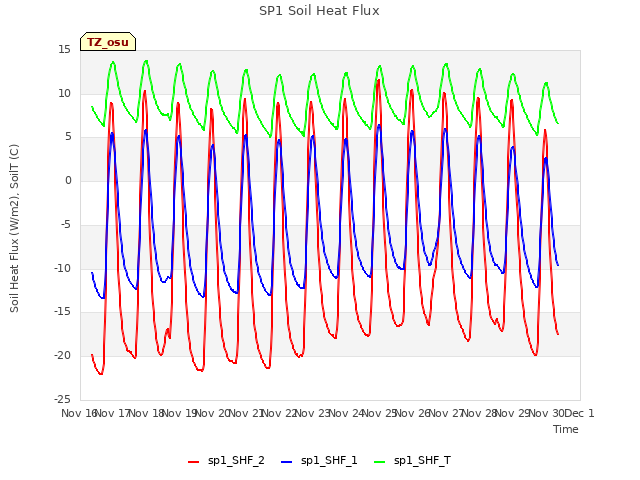Click the 5 y-axis tick label
Screen dimensions: 640x480
[68, 137]
